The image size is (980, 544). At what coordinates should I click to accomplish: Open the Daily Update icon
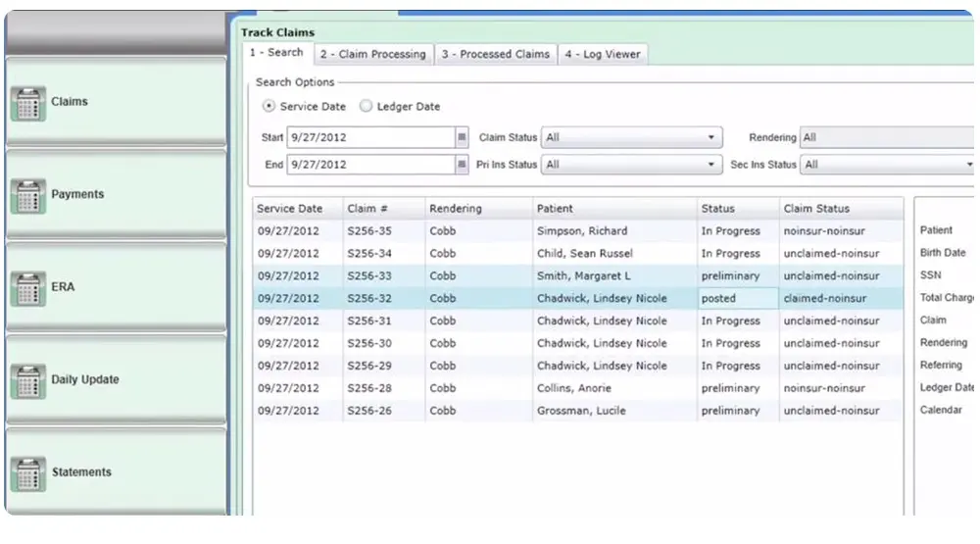(x=28, y=380)
